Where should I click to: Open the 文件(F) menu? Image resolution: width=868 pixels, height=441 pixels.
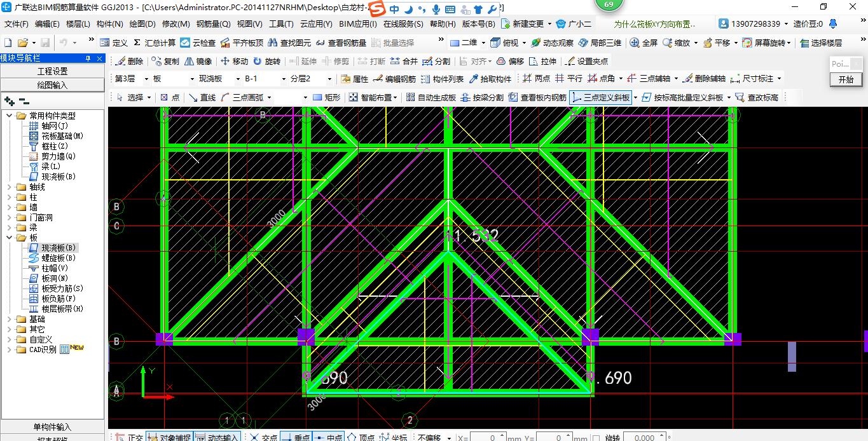point(17,24)
